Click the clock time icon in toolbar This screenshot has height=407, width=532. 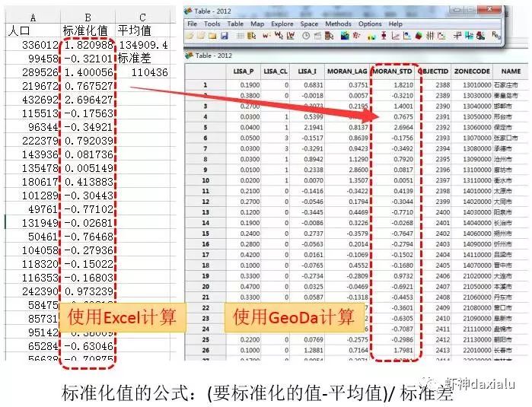pos(306,36)
